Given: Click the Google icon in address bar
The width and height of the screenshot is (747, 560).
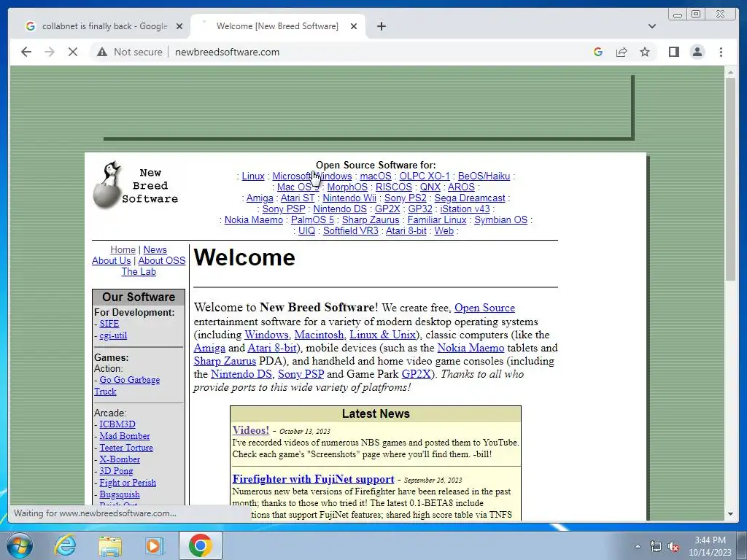Looking at the screenshot, I should (x=598, y=52).
